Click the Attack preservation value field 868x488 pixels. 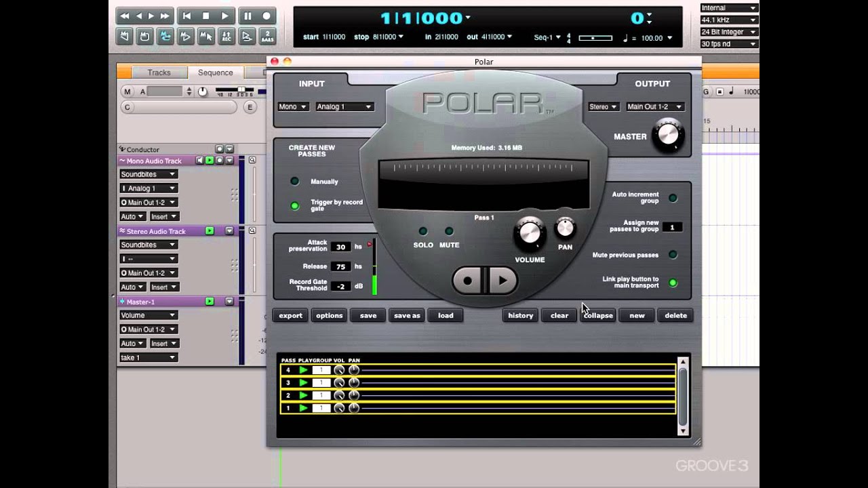point(341,247)
